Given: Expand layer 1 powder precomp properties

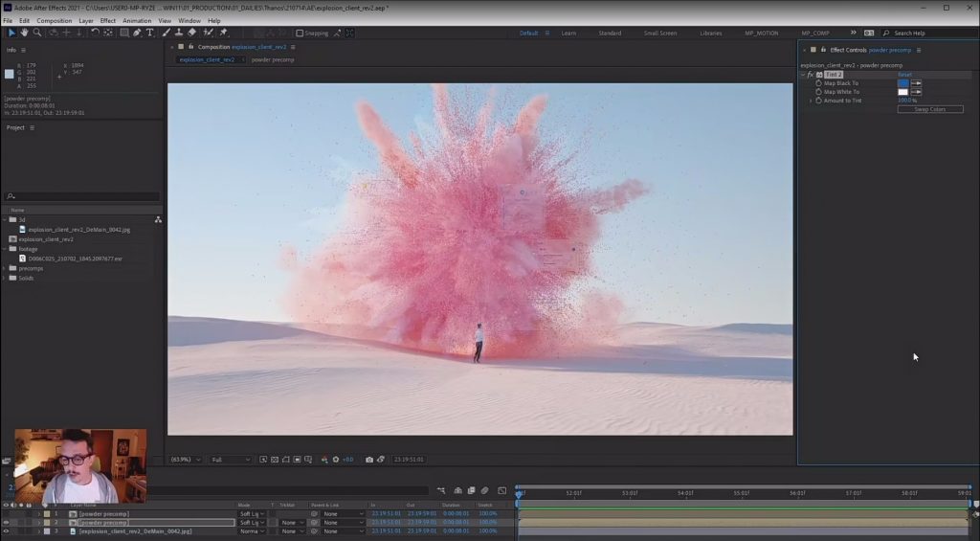Looking at the screenshot, I should tap(38, 514).
